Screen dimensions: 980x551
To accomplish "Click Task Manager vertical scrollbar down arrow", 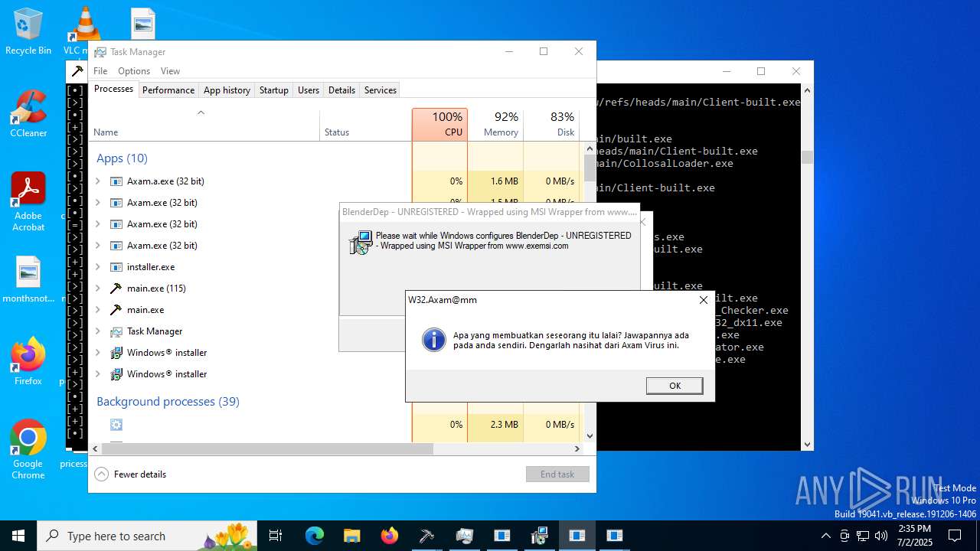I will (x=590, y=435).
